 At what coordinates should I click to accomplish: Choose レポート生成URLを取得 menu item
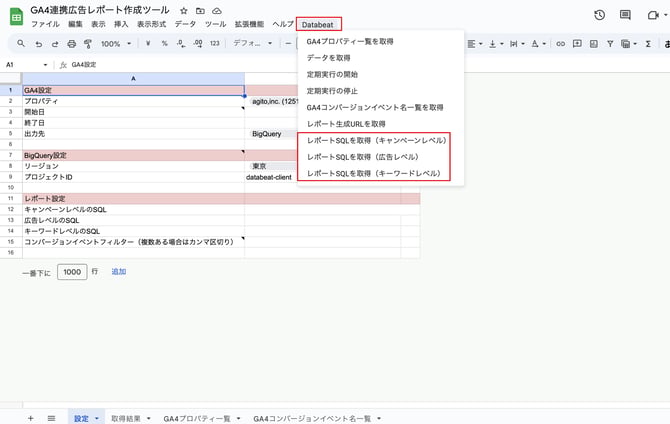[x=380, y=124]
